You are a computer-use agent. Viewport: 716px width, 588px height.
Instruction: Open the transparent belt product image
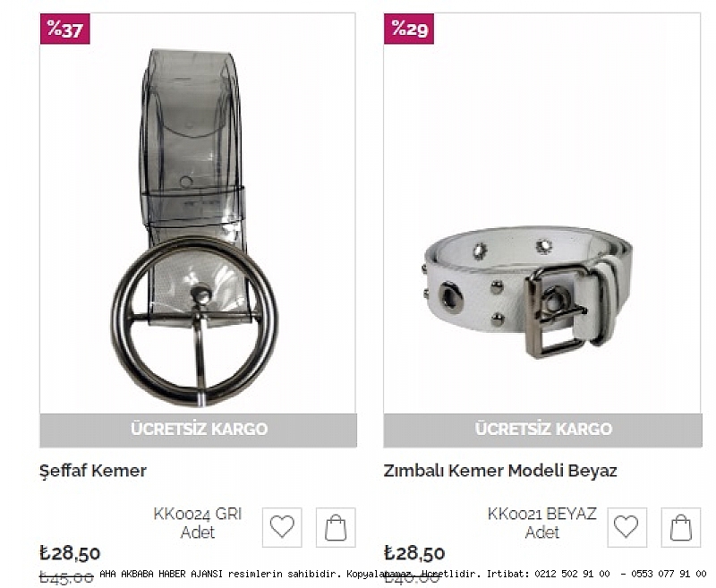coord(198,224)
